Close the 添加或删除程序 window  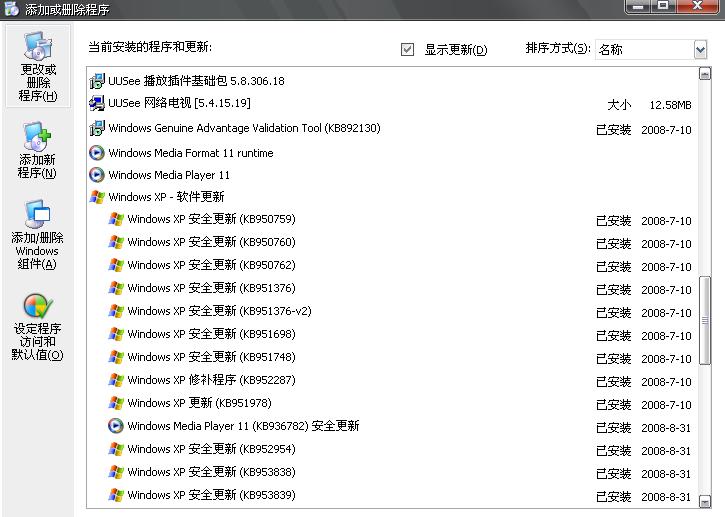click(x=697, y=6)
